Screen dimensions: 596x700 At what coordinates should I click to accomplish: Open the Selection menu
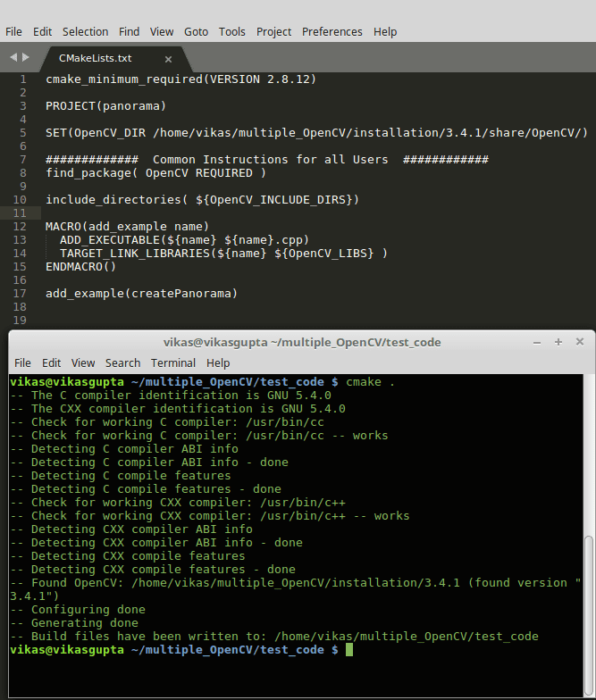pos(86,32)
